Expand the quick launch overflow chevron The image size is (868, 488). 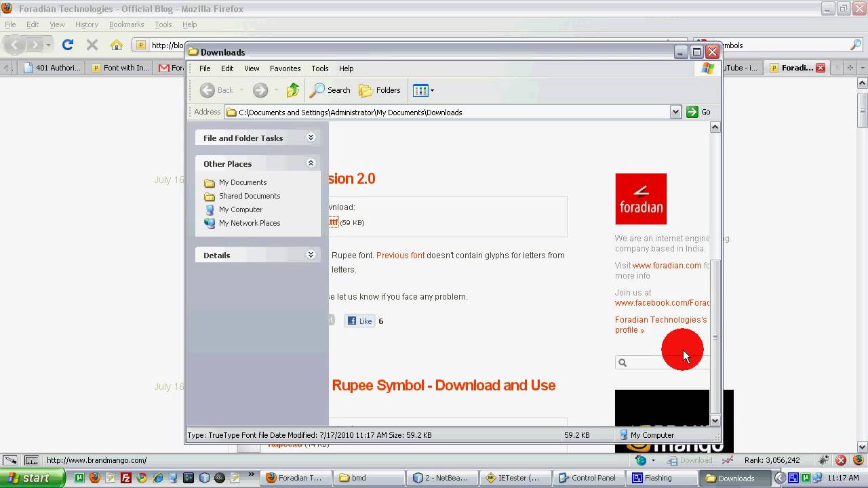pyautogui.click(x=252, y=474)
